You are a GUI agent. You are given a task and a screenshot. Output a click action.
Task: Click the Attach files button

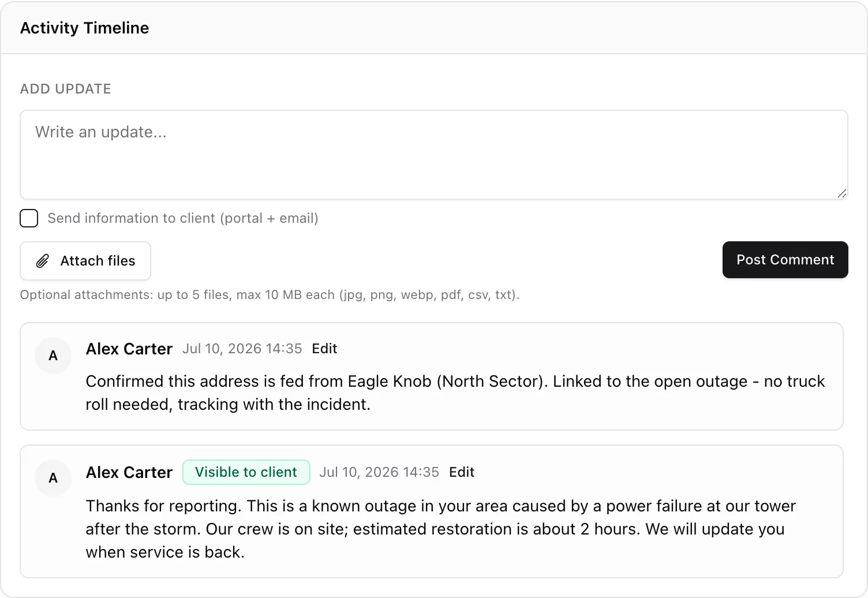coord(85,261)
